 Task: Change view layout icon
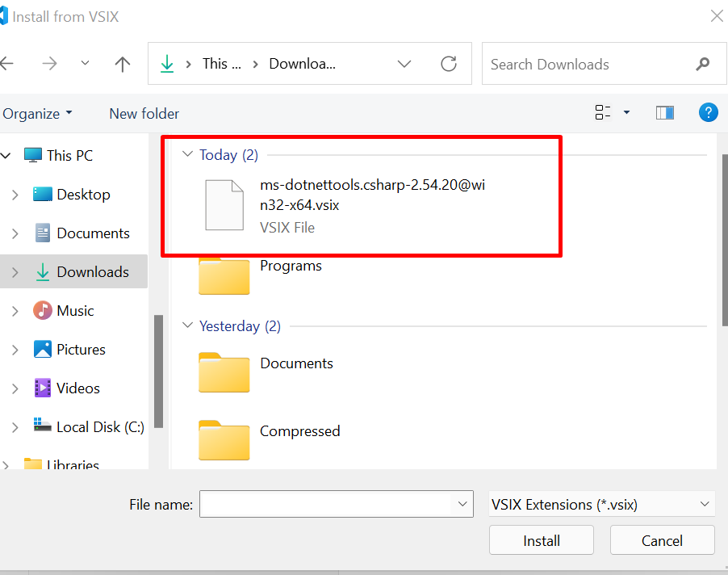603,112
